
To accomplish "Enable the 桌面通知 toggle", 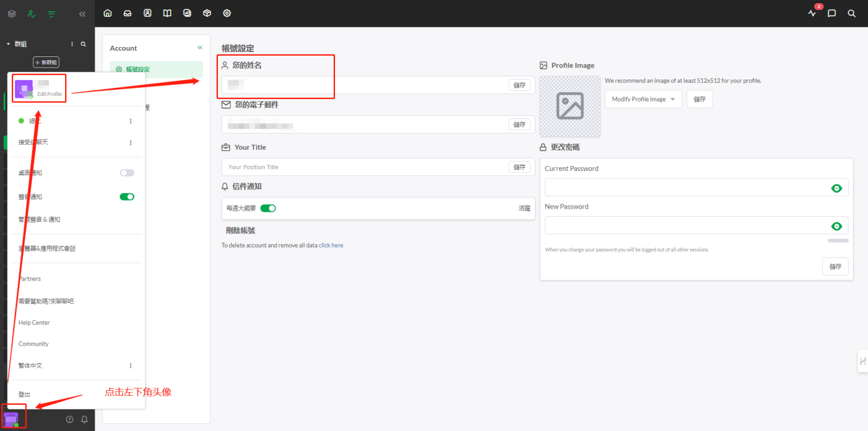I will (127, 173).
